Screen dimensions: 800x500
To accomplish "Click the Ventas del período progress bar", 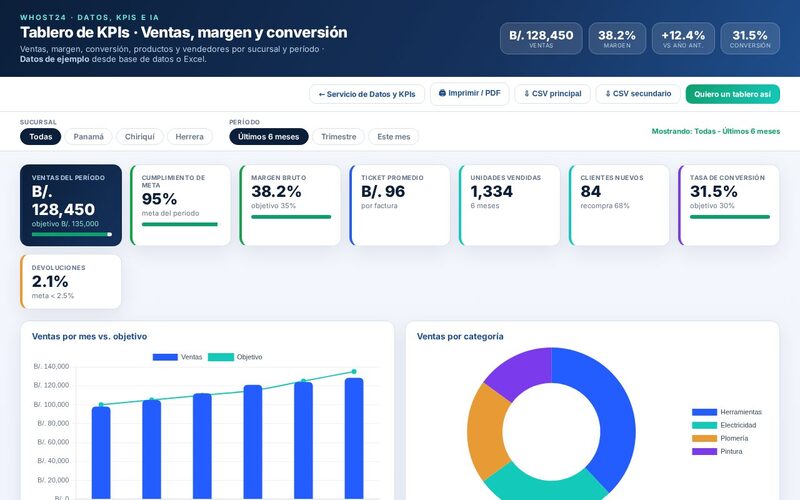I will [71, 234].
